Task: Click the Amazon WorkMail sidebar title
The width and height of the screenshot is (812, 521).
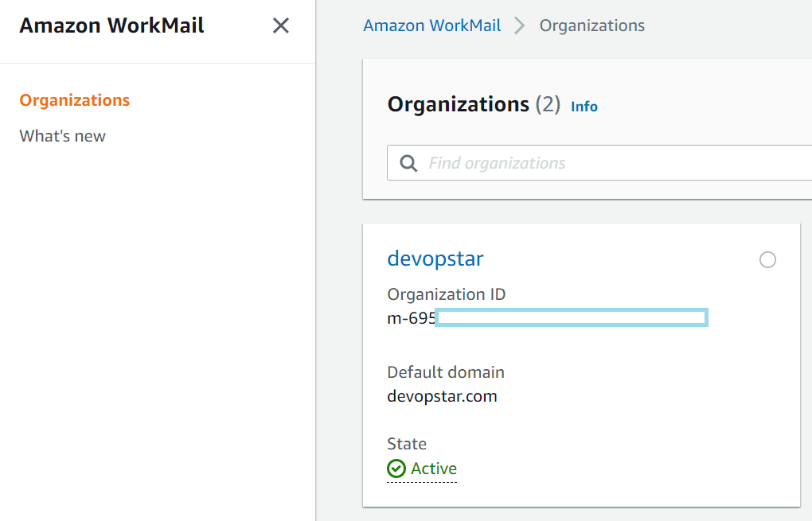Action: pyautogui.click(x=111, y=25)
